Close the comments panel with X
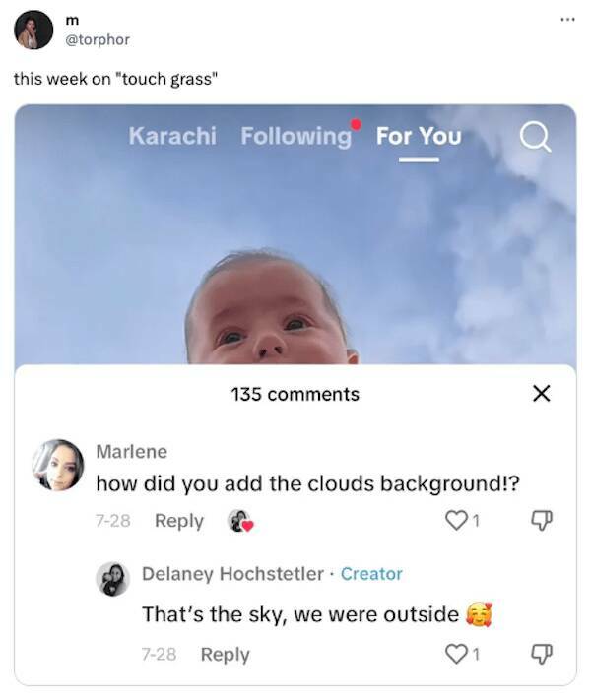 (542, 393)
